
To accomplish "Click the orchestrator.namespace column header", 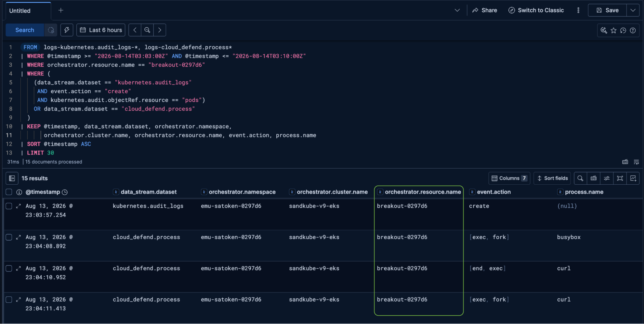I will [242, 192].
